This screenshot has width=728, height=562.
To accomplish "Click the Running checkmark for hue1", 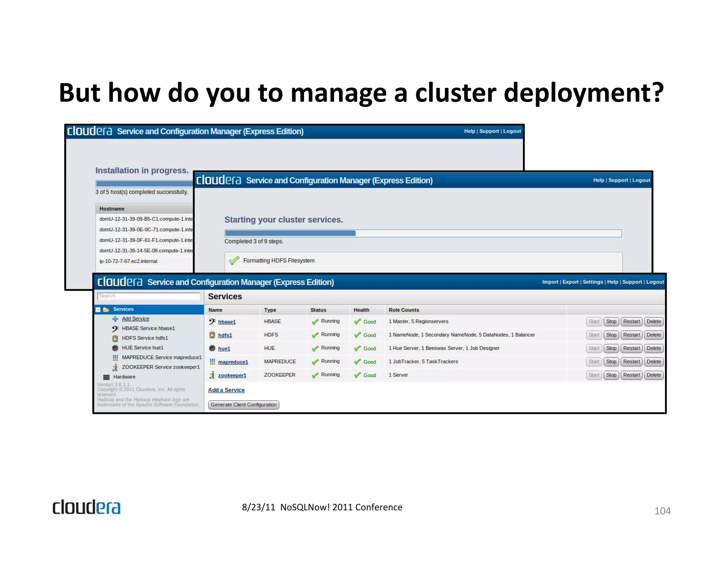I will (315, 348).
